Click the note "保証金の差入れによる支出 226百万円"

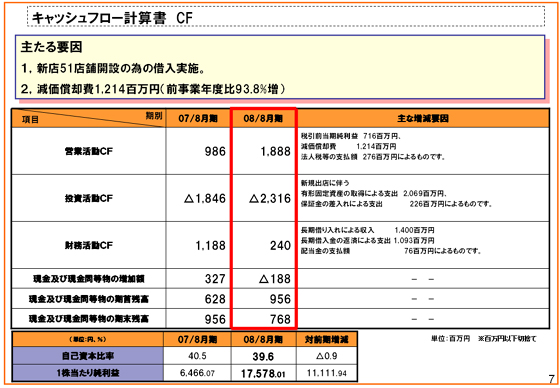tap(396, 204)
